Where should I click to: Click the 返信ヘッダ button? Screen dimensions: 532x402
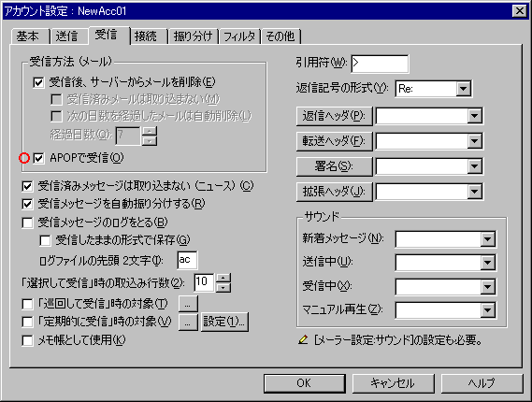(x=334, y=116)
